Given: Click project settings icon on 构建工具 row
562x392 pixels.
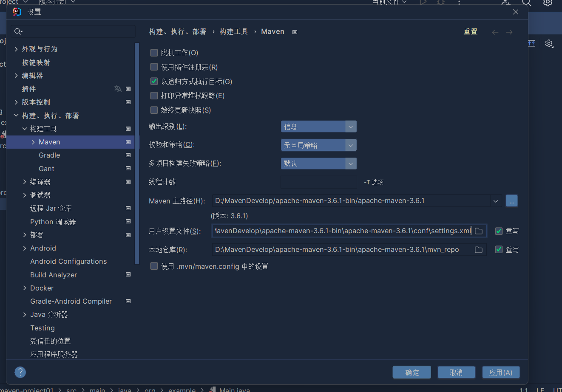Looking at the screenshot, I should click(128, 129).
